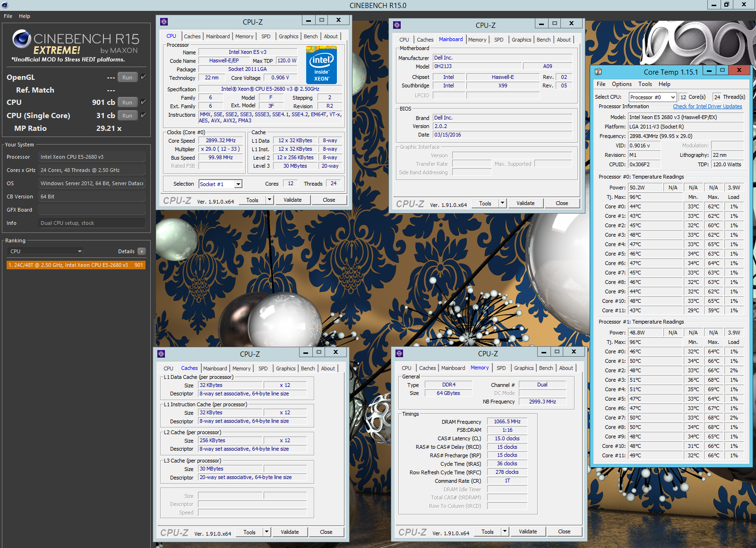This screenshot has width=756, height=548.
Task: Switch to the Bench tab in the top-left CPU-Z window
Action: (311, 36)
